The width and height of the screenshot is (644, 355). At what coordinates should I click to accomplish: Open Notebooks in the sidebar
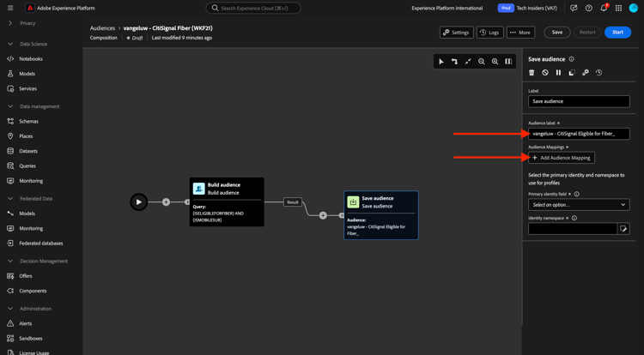click(31, 59)
